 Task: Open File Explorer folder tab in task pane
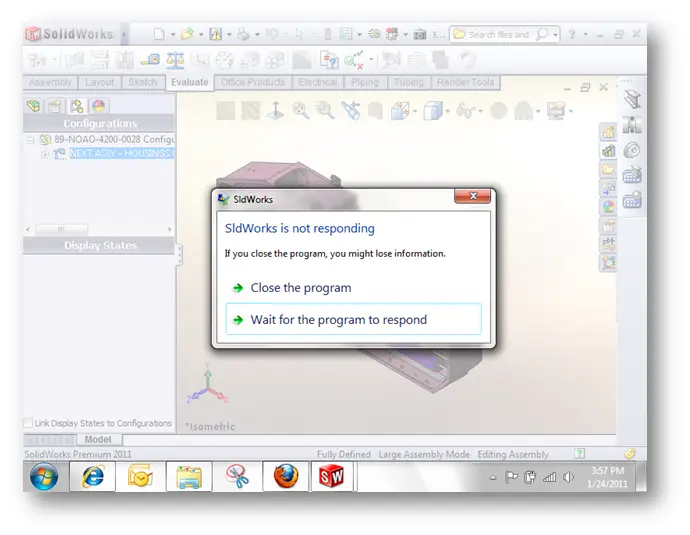(609, 169)
